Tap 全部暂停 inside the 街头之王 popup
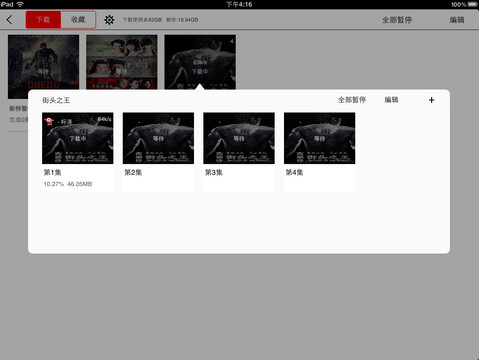 (352, 100)
